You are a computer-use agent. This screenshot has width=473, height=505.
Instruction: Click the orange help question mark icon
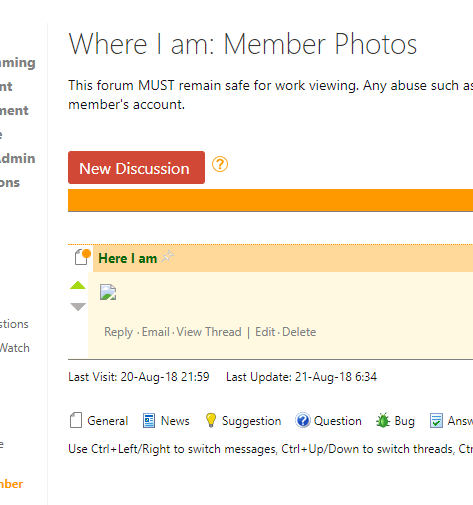pos(220,164)
